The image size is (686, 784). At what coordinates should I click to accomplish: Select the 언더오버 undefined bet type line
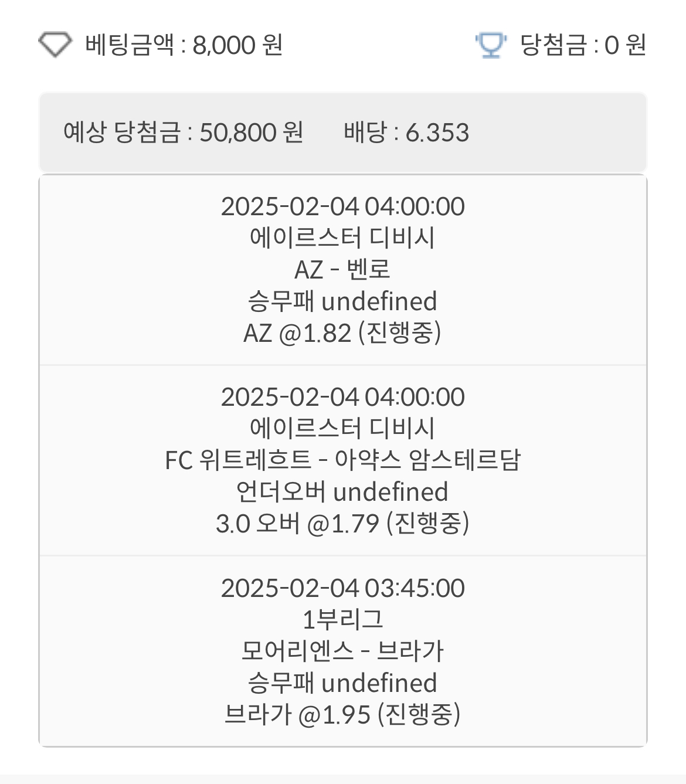click(x=342, y=492)
